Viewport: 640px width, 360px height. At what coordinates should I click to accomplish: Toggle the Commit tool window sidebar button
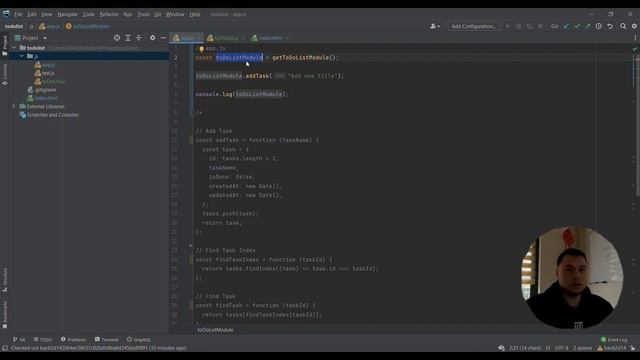(4, 74)
